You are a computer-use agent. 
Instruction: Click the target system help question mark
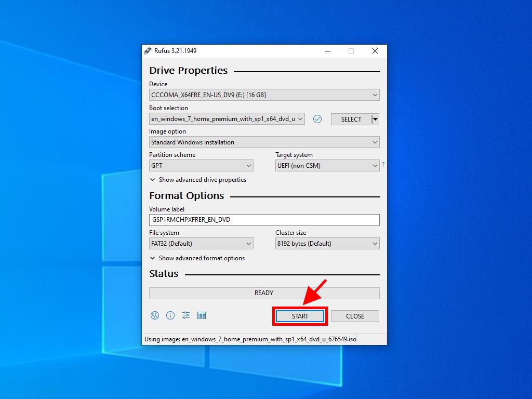click(x=383, y=165)
